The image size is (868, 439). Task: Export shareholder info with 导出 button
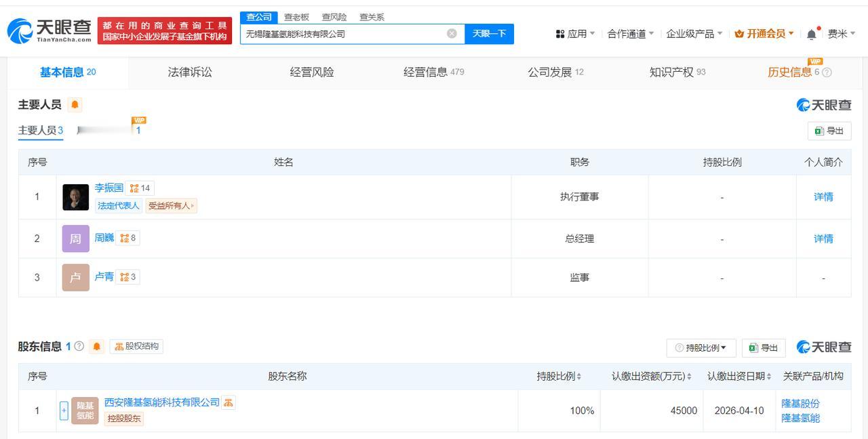click(764, 348)
